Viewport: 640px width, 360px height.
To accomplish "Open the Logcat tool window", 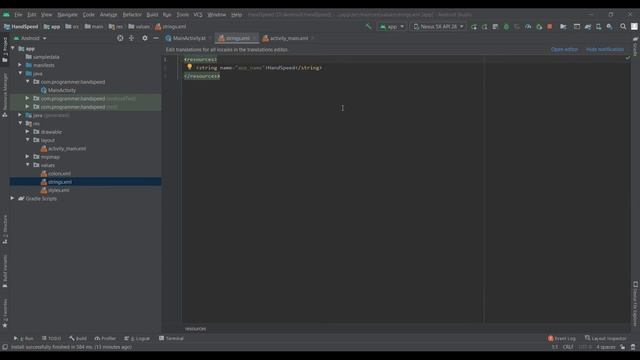I will (x=137, y=338).
